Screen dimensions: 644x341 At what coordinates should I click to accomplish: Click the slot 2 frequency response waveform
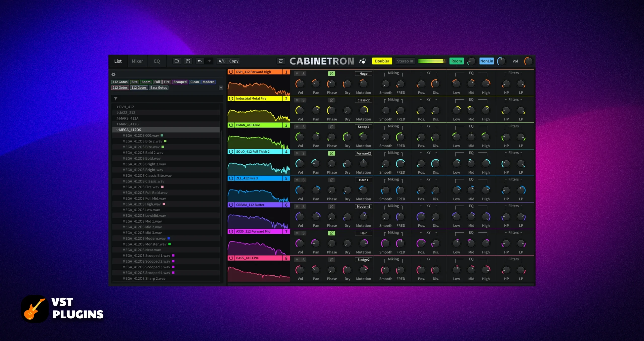tap(259, 112)
